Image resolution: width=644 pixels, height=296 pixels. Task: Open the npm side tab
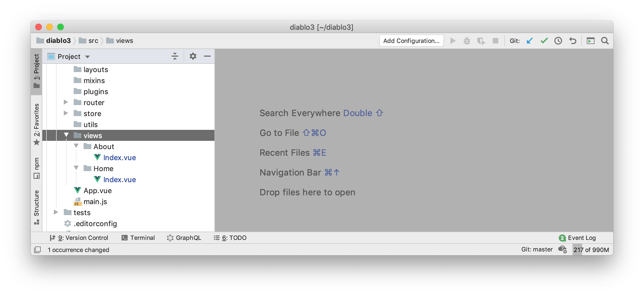37,168
